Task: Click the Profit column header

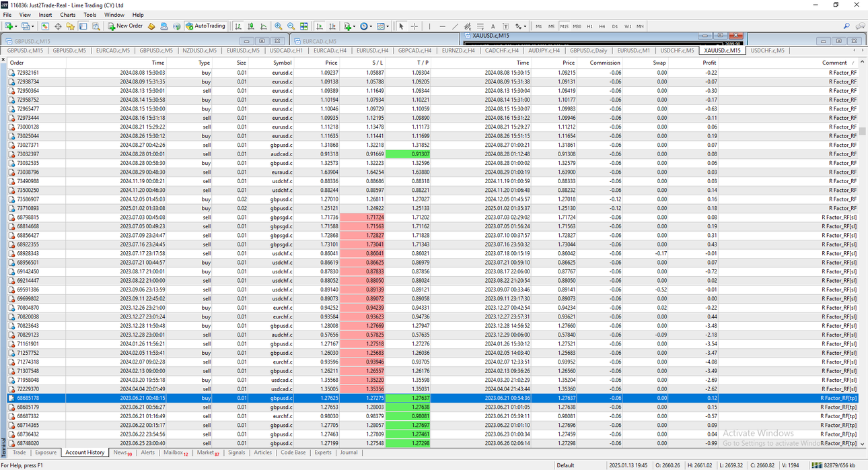Action: (710, 63)
